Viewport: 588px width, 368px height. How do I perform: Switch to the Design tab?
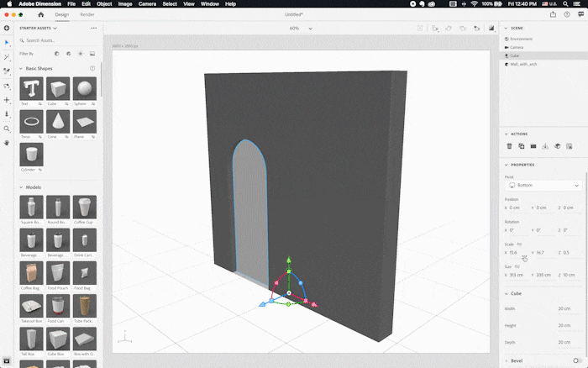62,14
